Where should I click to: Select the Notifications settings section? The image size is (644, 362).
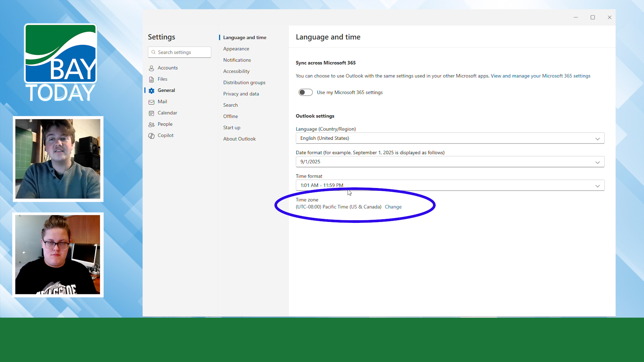237,60
